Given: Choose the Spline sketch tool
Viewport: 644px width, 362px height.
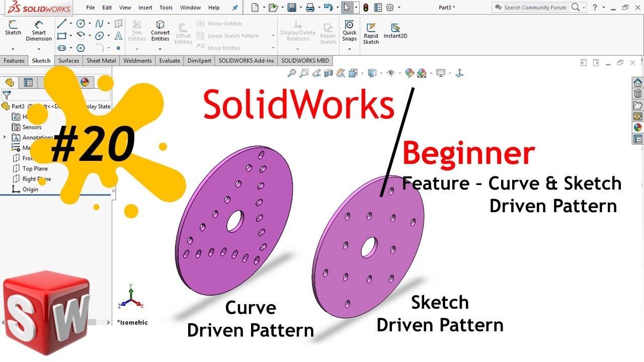Looking at the screenshot, I should pos(100,24).
